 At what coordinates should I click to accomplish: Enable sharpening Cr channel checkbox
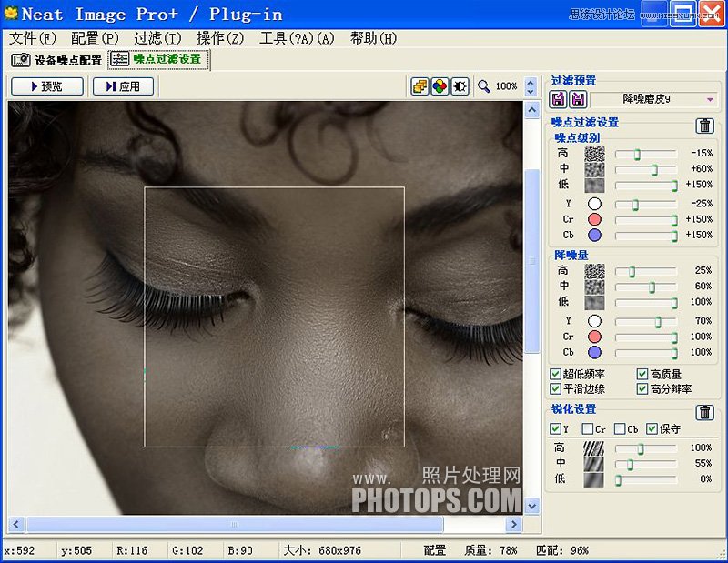(588, 429)
